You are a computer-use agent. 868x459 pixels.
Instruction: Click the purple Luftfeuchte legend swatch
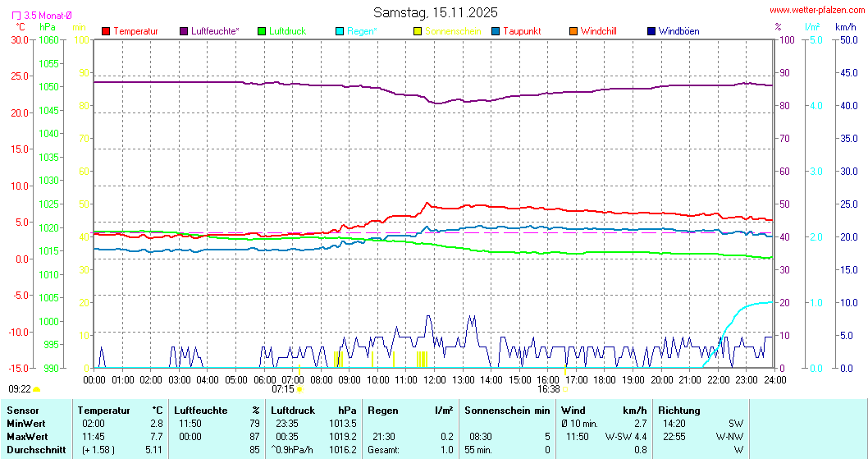point(184,31)
